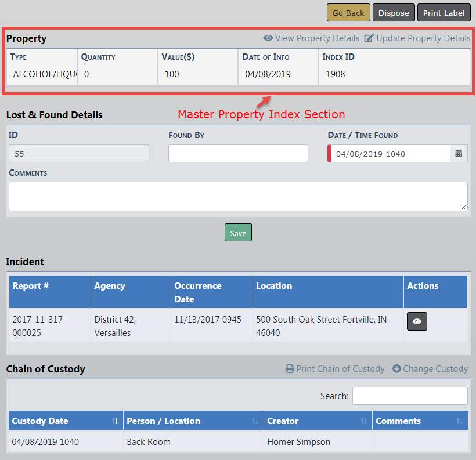Sort the custody table by Creator

click(x=364, y=421)
